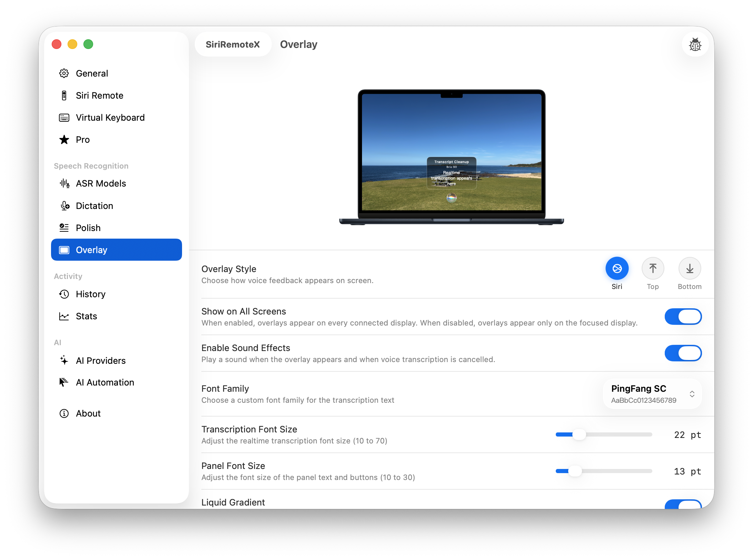Screen dimensions: 753x560
Task: Open the PingFang SC font family dropdown
Action: 652,394
